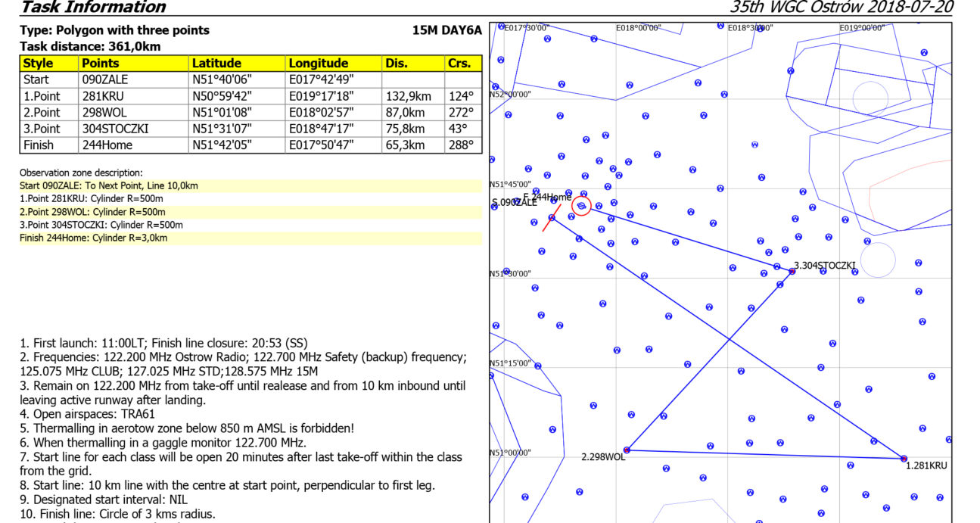
Task: Click the 304STOCZKI turnpoint marker on the map
Action: (792, 271)
